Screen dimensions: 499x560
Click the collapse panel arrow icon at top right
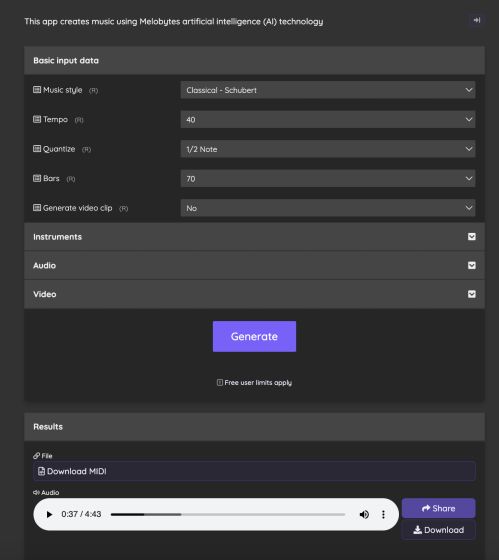(476, 20)
